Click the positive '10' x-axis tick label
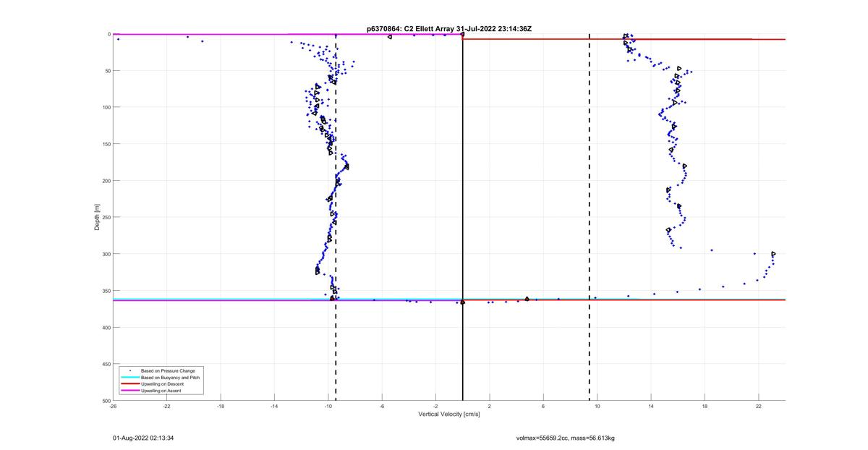The height and width of the screenshot is (450, 868). click(x=597, y=406)
